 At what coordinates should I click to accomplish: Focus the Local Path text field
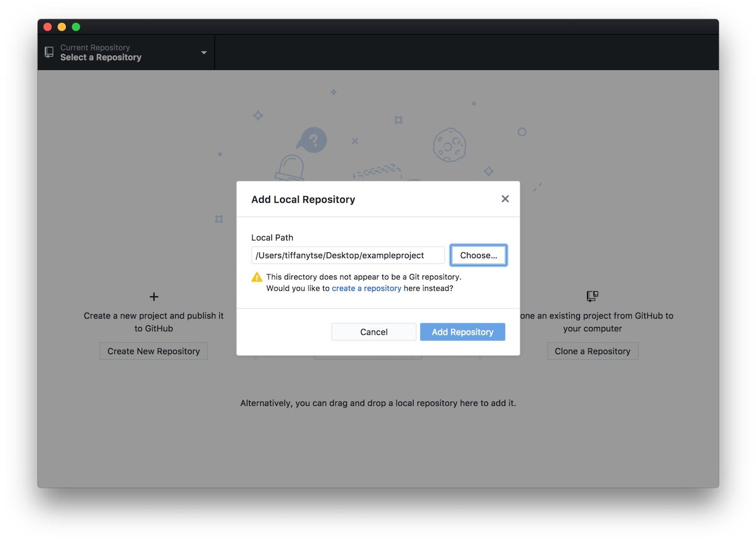tap(347, 256)
